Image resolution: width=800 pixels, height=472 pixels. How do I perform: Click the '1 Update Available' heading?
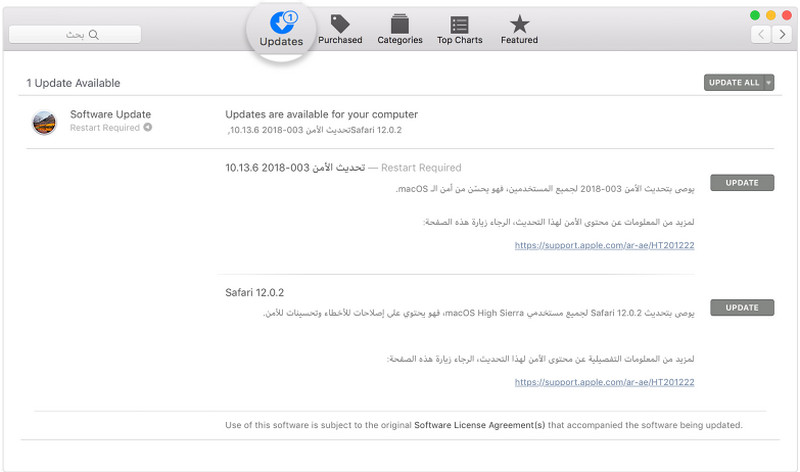(x=73, y=83)
